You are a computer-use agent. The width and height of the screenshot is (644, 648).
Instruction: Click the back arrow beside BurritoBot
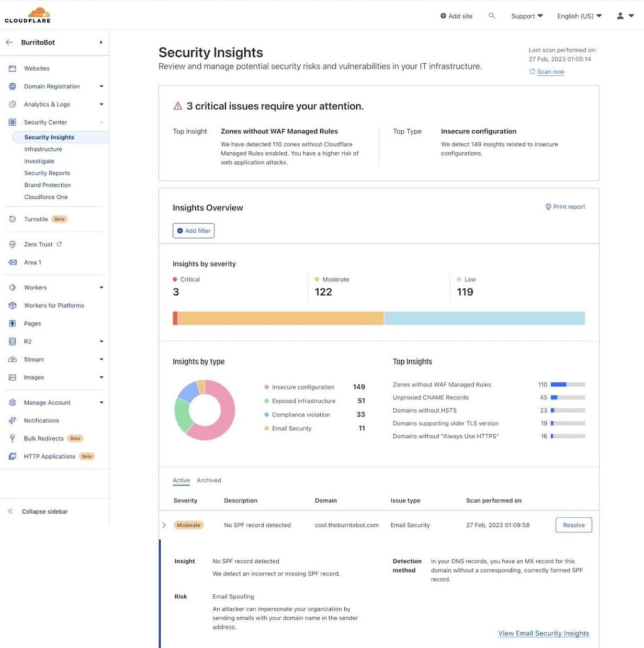[x=9, y=42]
